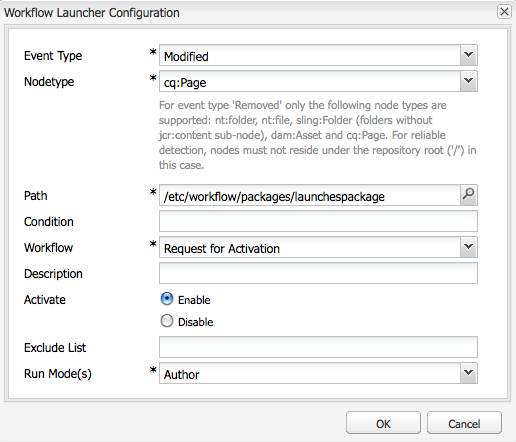Click the OK button
Image resolution: width=516 pixels, height=442 pixels.
(383, 423)
